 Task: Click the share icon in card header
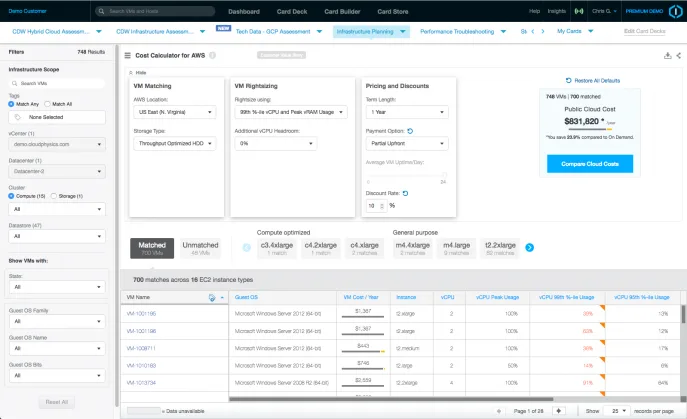pyautogui.click(x=678, y=56)
